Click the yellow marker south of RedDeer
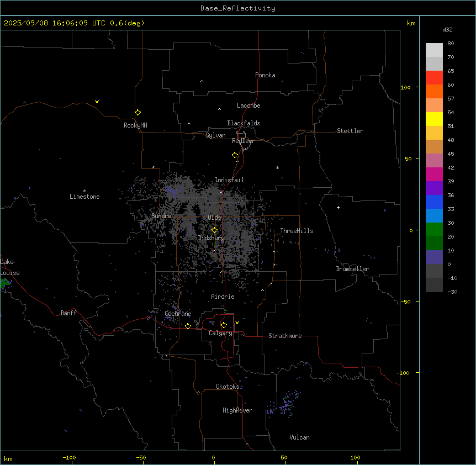476x465 pixels. (235, 155)
